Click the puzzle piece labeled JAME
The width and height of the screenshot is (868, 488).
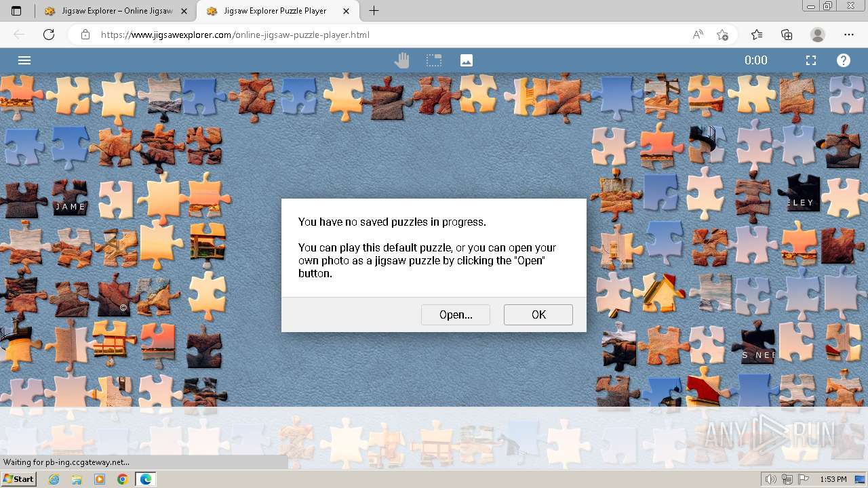[71, 198]
